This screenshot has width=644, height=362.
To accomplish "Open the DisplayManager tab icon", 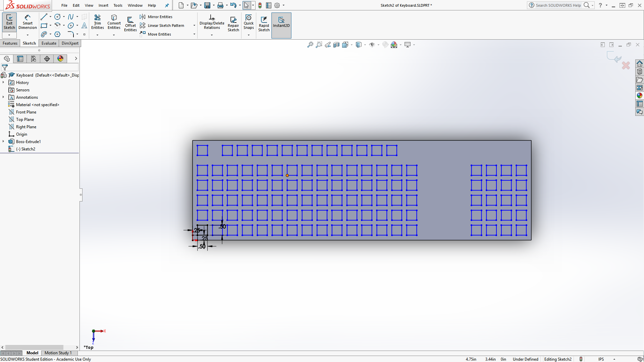I will pyautogui.click(x=60, y=59).
